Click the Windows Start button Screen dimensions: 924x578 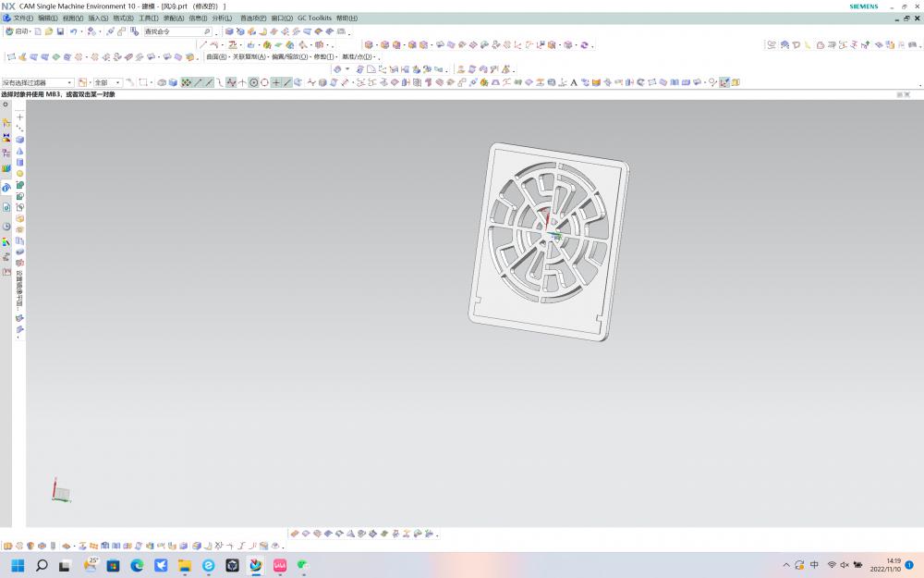[x=18, y=566]
